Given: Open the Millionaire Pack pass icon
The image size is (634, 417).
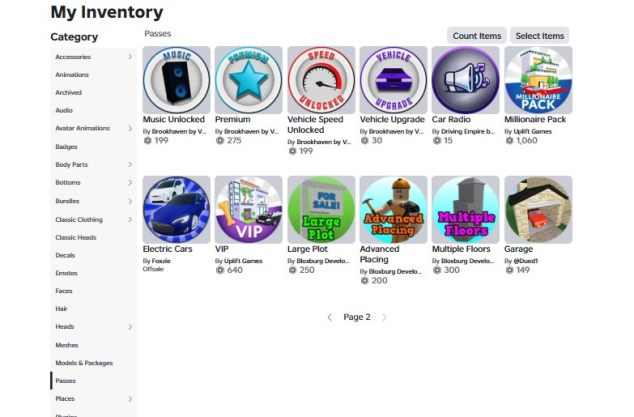Looking at the screenshot, I should (x=538, y=80).
